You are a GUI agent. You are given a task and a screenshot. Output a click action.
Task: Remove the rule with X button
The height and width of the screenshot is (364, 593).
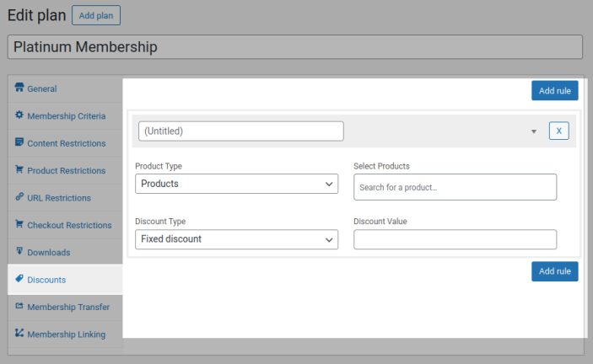[x=559, y=131]
